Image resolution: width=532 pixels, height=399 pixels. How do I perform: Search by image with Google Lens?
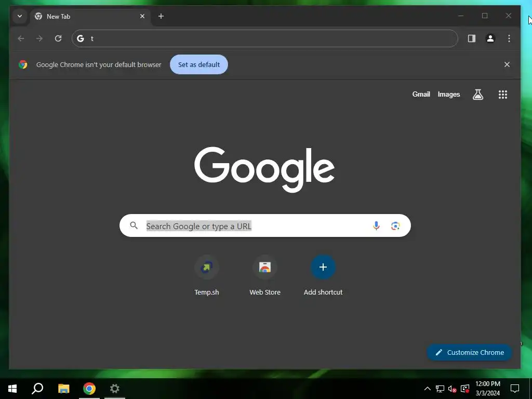coord(395,225)
